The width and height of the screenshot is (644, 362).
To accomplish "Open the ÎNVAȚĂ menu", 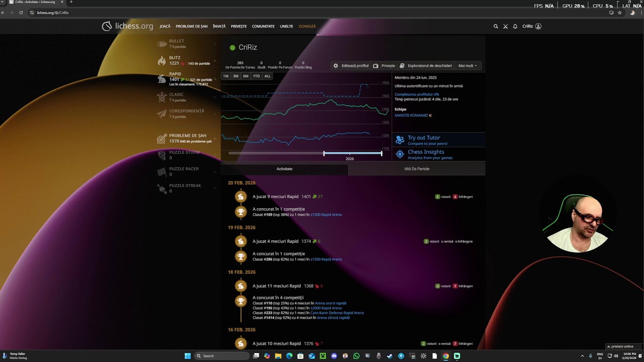I will tap(219, 26).
